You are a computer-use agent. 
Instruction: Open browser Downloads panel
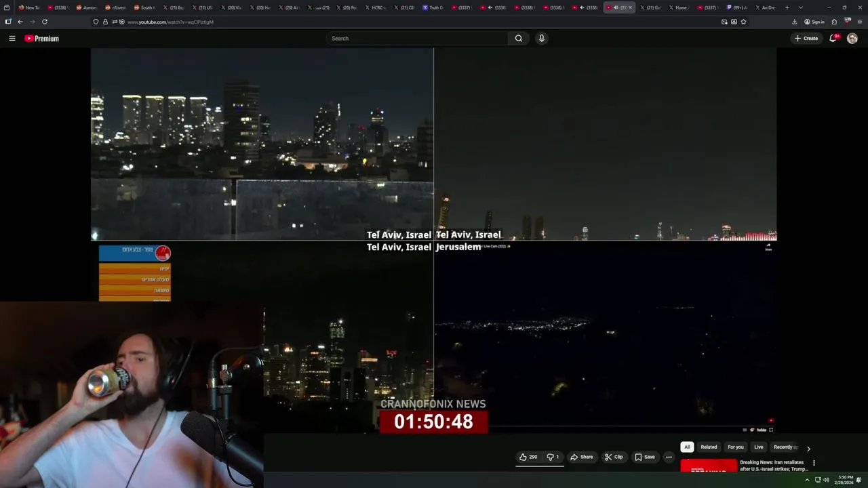(x=795, y=22)
